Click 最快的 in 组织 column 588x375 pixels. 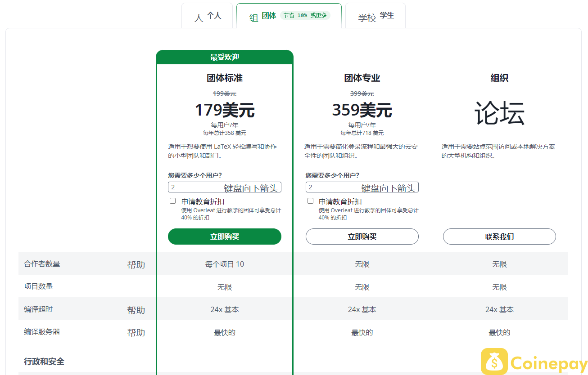pos(499,333)
